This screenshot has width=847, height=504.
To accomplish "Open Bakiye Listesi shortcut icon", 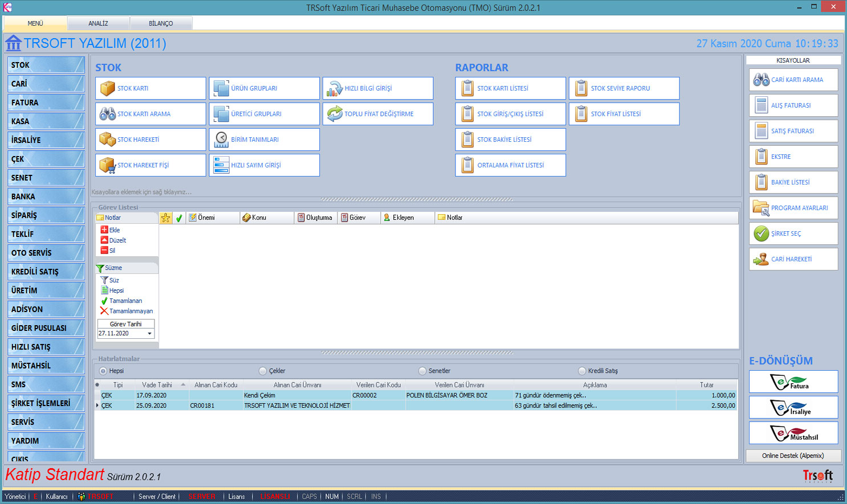I will click(762, 182).
